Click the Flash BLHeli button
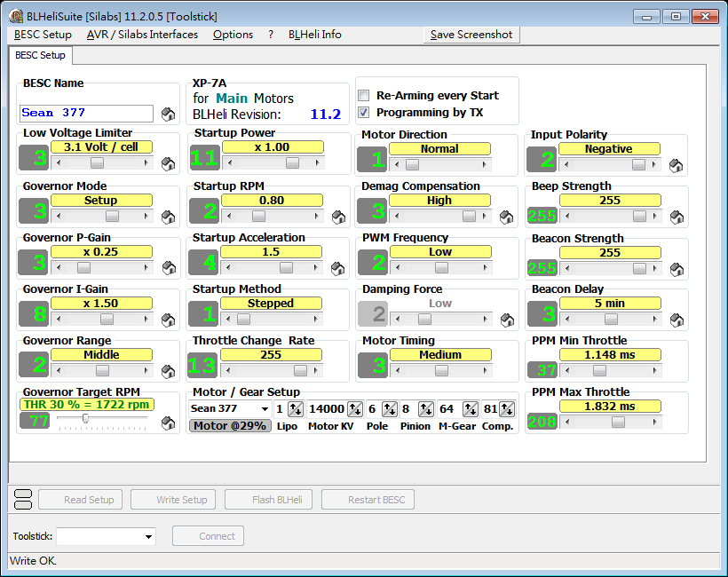Viewport: 728px width, 577px height. 268,500
